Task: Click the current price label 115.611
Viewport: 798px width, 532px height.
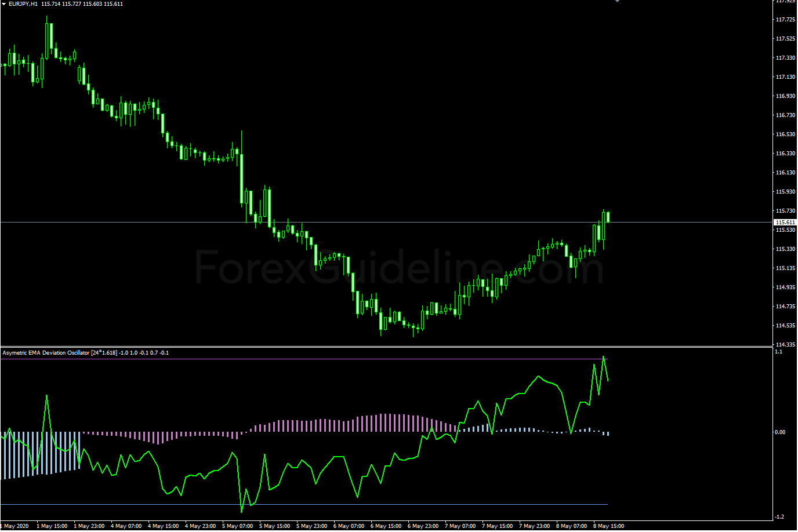Action: point(785,223)
